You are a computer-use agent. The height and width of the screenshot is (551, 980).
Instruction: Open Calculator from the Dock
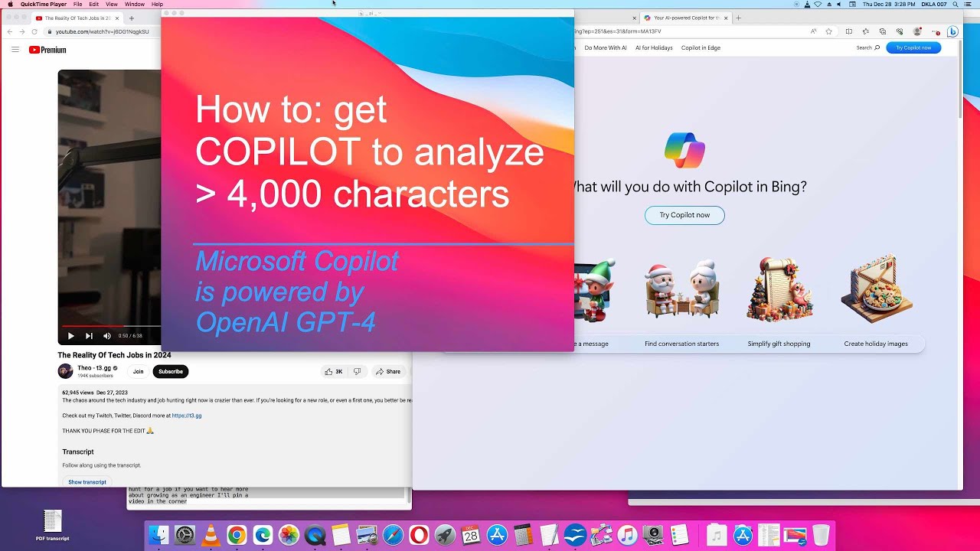[x=523, y=535]
